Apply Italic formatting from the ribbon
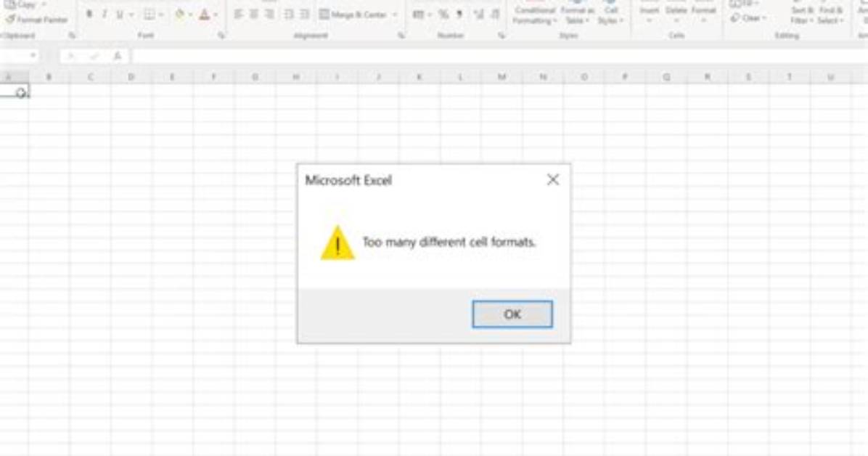This screenshot has width=868, height=456. [104, 15]
